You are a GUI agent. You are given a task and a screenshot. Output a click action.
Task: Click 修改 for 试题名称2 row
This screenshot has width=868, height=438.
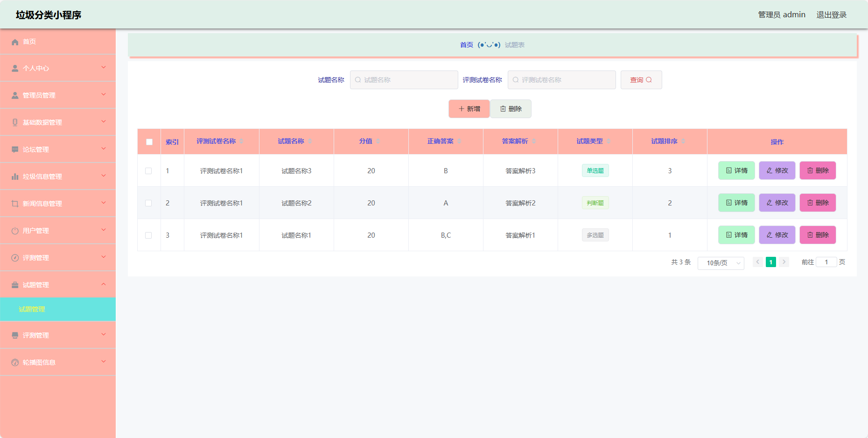pos(777,203)
